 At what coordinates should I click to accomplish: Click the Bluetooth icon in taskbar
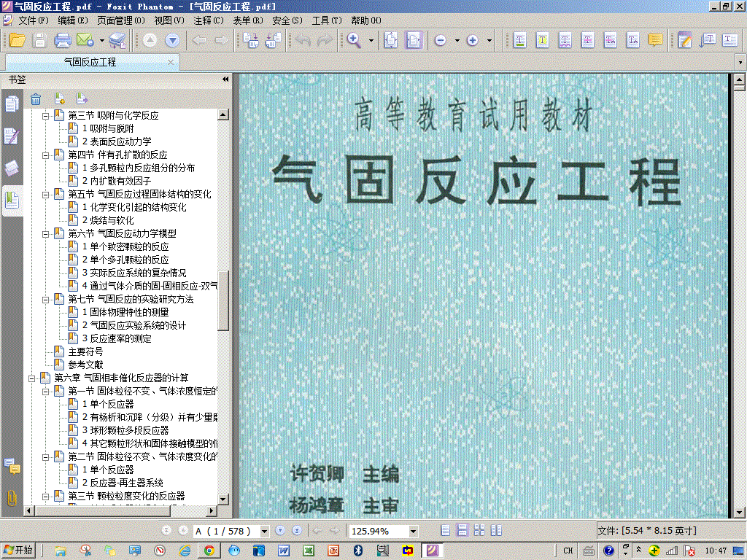(x=357, y=551)
